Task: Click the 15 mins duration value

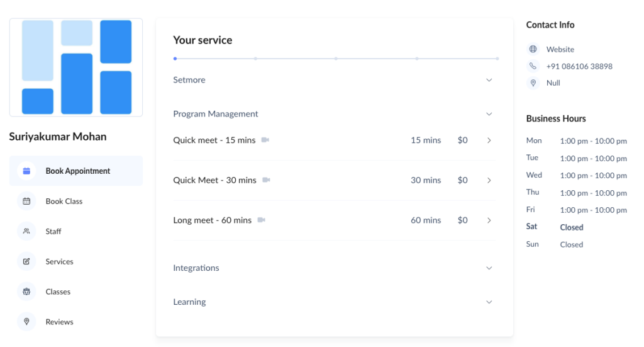Action: 426,140
